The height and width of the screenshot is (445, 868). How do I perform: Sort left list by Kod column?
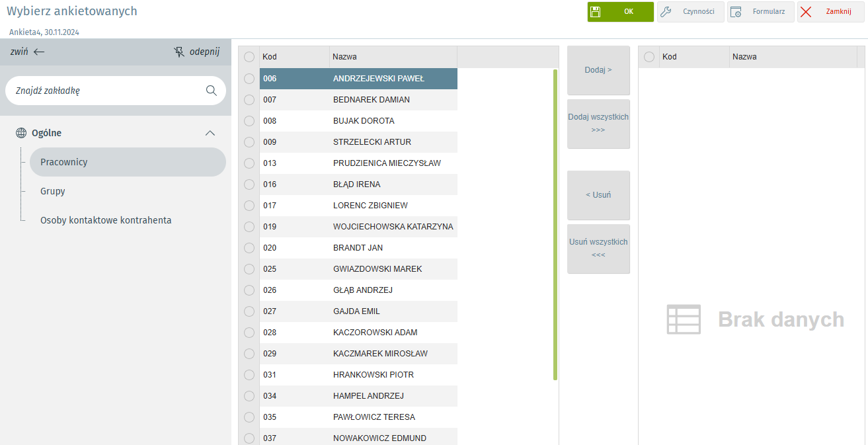click(294, 57)
